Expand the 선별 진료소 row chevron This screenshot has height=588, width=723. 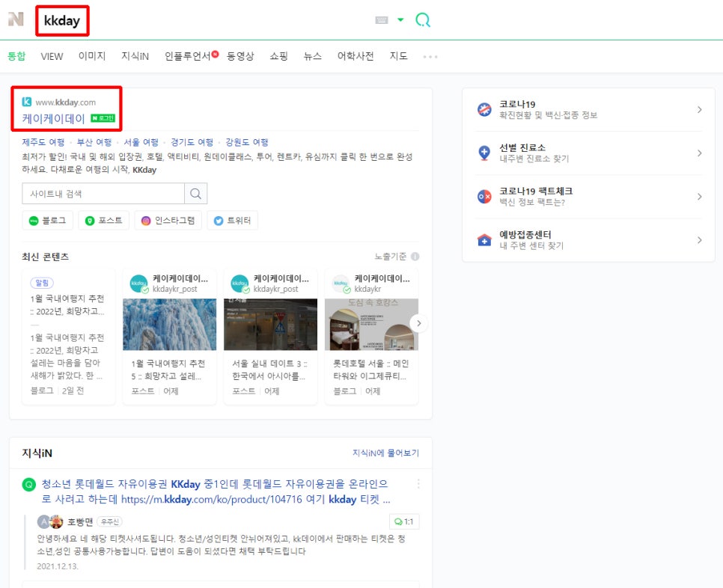click(x=699, y=153)
